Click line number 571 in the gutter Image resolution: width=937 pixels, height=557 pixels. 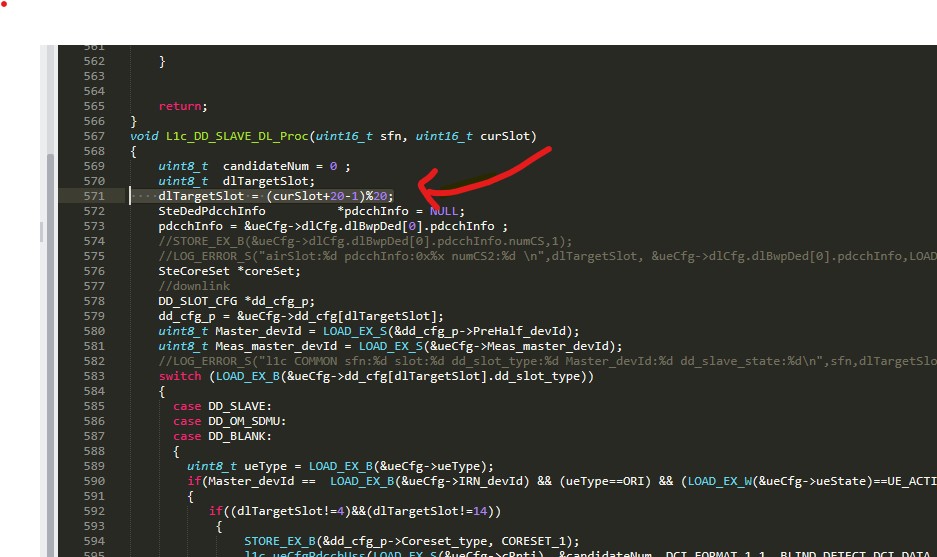tap(94, 196)
